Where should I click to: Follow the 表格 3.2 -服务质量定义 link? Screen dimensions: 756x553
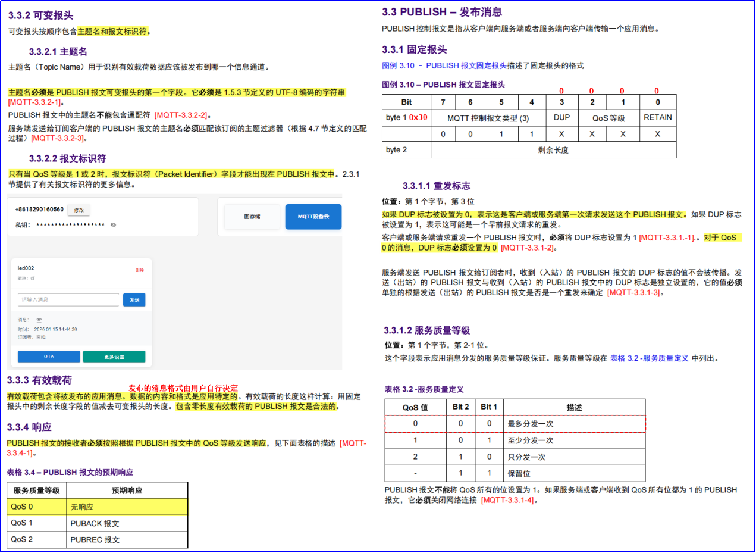click(x=650, y=358)
